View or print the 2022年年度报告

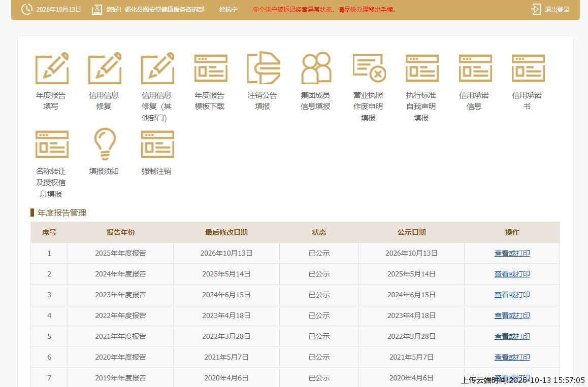tap(512, 315)
